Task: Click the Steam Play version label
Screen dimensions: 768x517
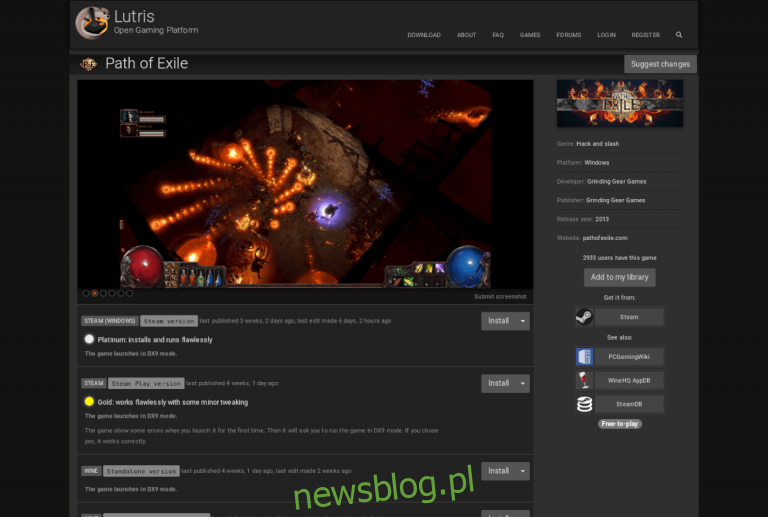Action: [x=146, y=383]
